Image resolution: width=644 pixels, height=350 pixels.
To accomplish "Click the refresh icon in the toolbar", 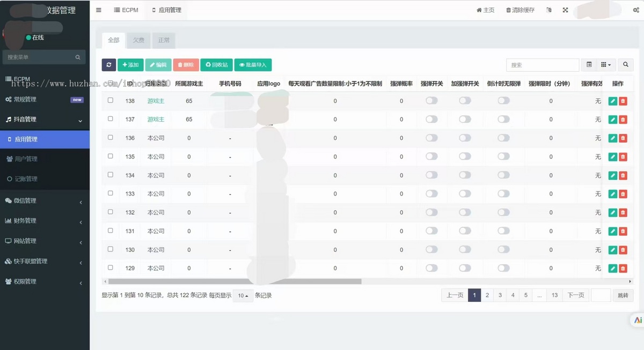I will (109, 64).
